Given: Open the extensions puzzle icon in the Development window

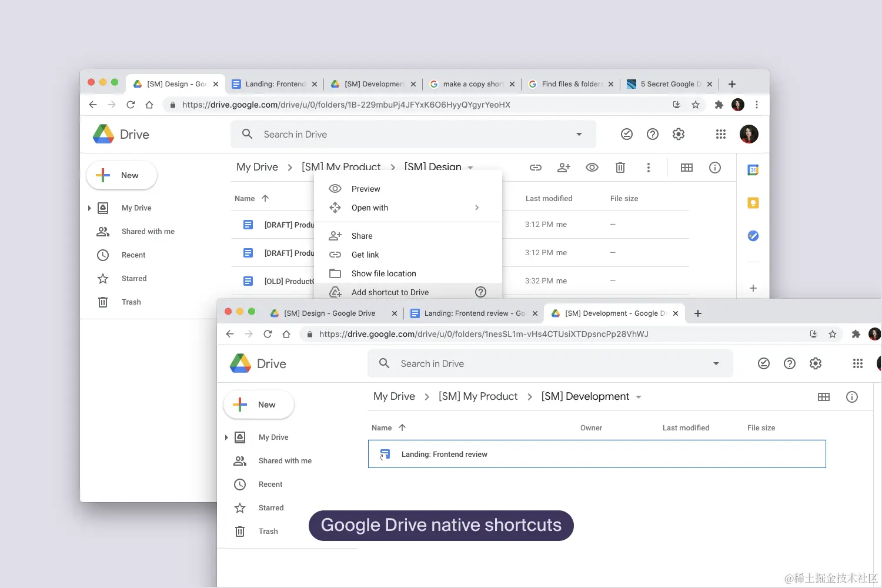Looking at the screenshot, I should 856,334.
